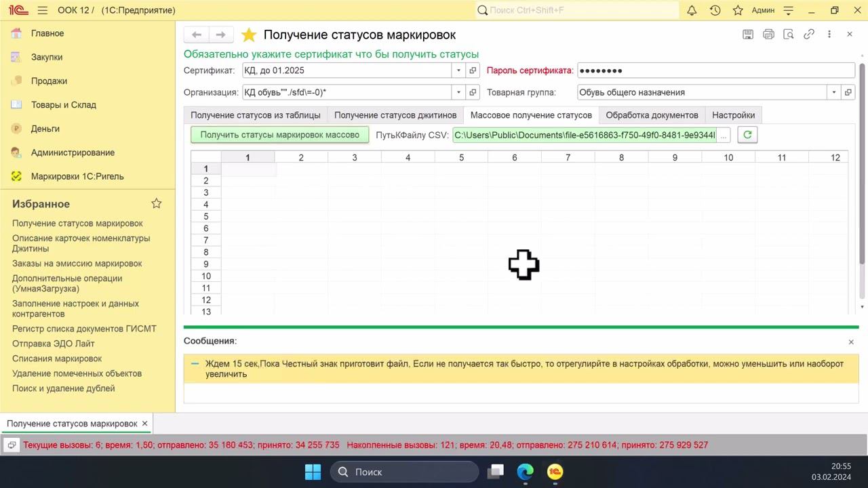Open the Администрирование section
Image resolution: width=868 pixels, height=488 pixels.
tap(73, 152)
